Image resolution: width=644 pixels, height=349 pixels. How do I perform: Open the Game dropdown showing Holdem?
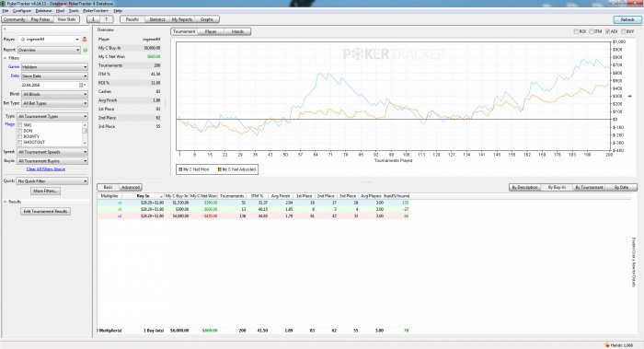(x=54, y=66)
